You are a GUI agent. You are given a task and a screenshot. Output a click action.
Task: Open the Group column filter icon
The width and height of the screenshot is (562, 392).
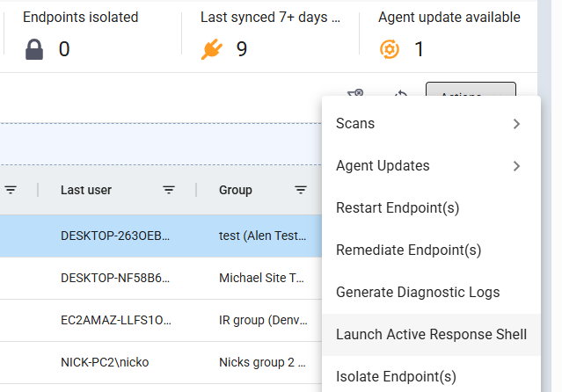(x=301, y=190)
